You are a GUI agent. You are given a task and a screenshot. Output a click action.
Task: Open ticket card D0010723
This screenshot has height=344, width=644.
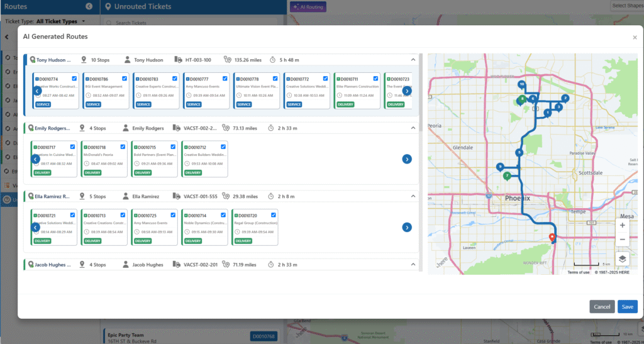click(399, 91)
